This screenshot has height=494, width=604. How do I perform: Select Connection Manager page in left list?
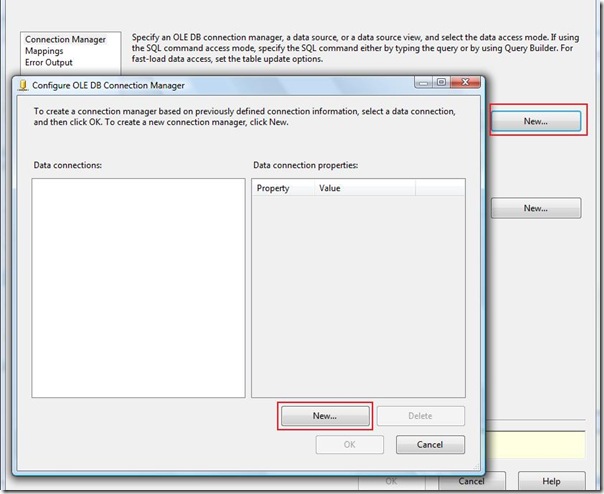click(65, 39)
